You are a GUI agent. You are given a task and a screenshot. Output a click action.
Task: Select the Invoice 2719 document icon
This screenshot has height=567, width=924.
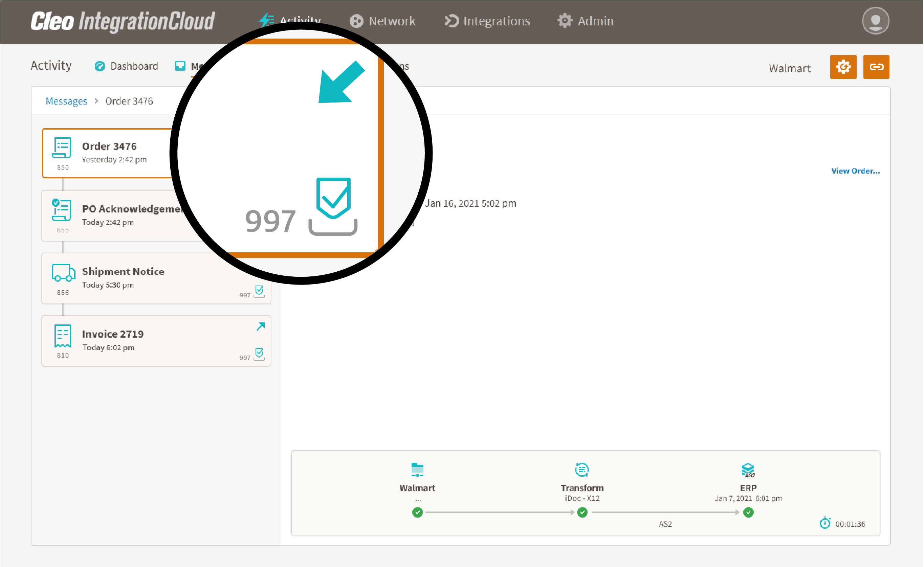point(61,337)
